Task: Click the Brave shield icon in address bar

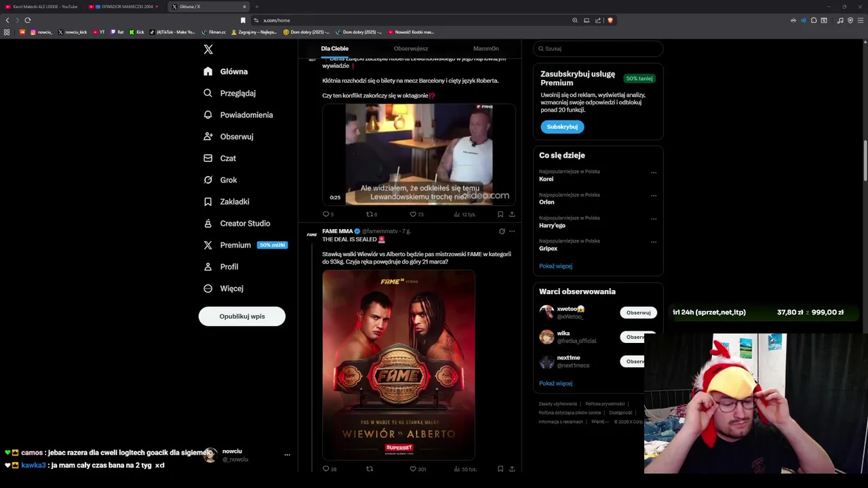Action: (x=610, y=20)
